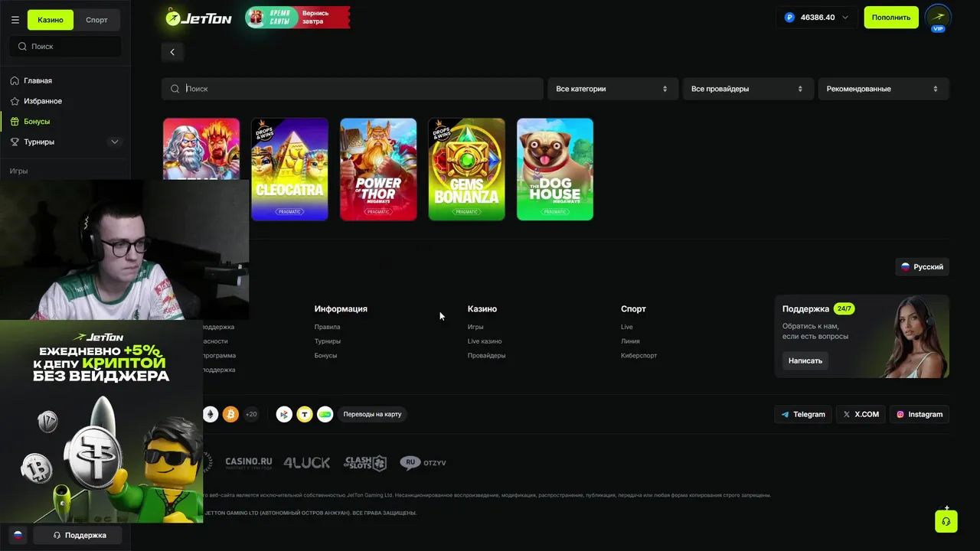Open the Правила footer link
This screenshot has height=551, width=980.
(x=327, y=327)
